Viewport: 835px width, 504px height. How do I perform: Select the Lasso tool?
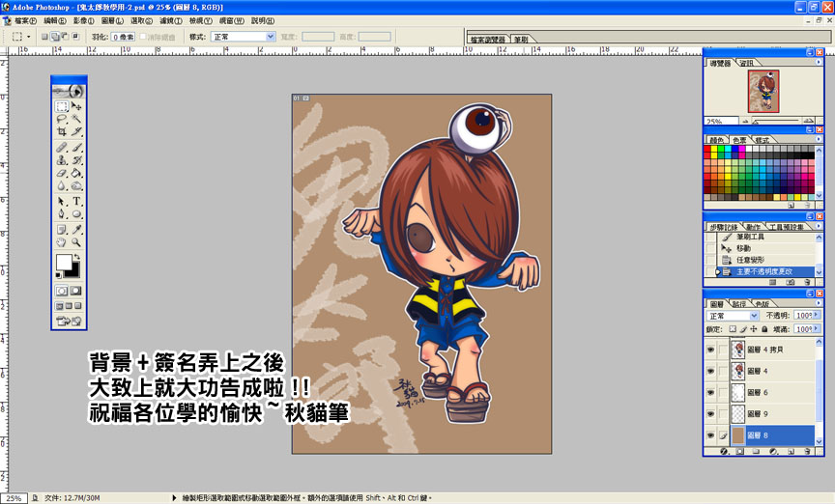(x=62, y=119)
